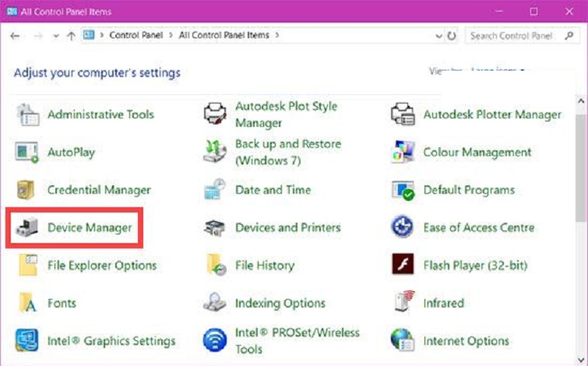This screenshot has width=588, height=366.
Task: Maximize the All Control Panel Items window
Action: coord(533,12)
